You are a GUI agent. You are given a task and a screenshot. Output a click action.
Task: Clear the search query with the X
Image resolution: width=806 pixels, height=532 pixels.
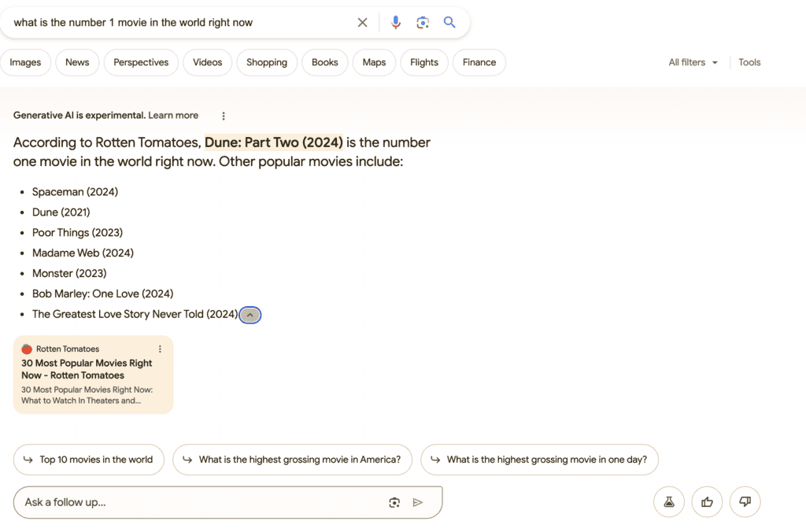pyautogui.click(x=362, y=22)
